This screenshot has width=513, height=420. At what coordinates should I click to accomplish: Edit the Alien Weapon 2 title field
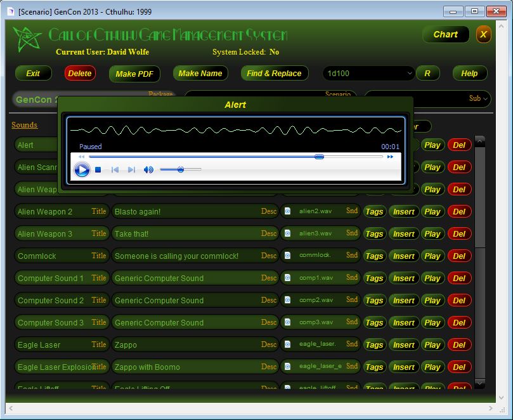click(62, 211)
